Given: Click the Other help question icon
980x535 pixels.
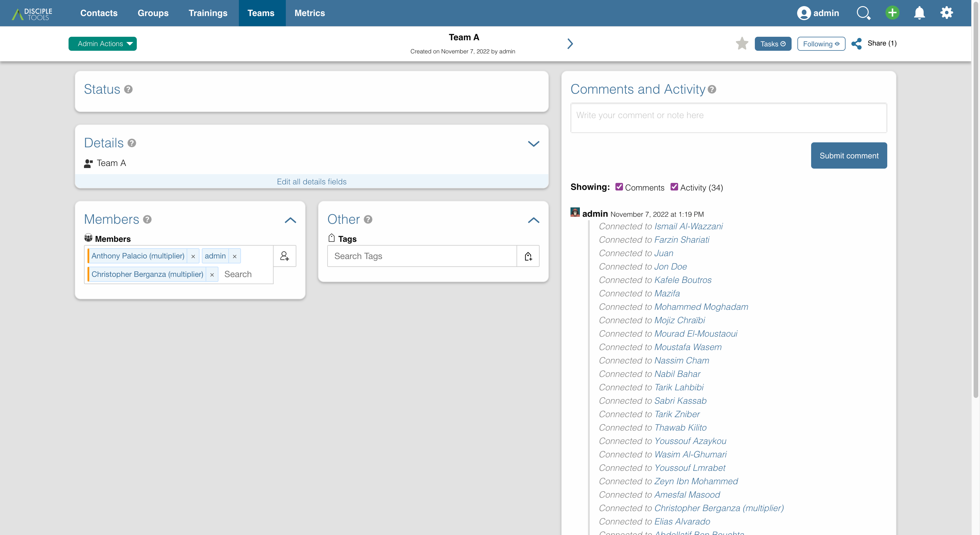Looking at the screenshot, I should (x=368, y=220).
